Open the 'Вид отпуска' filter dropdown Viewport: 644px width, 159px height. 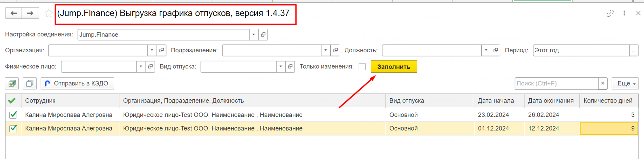pyautogui.click(x=280, y=67)
